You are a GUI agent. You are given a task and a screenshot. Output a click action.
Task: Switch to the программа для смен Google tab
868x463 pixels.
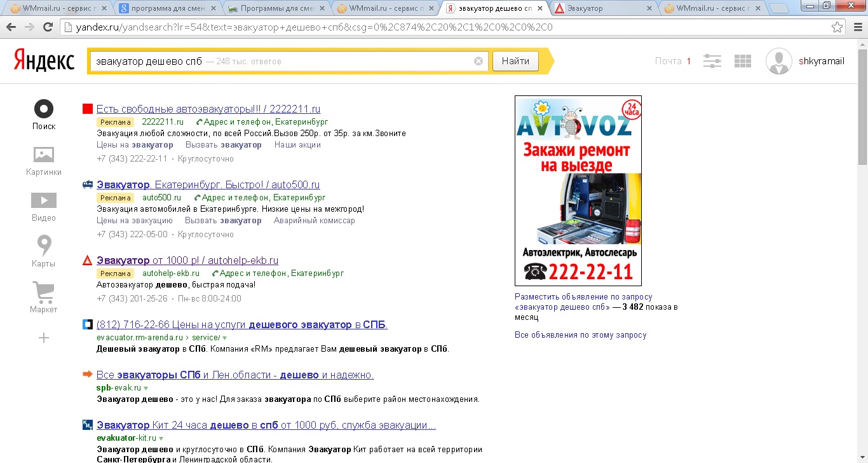tap(166, 8)
